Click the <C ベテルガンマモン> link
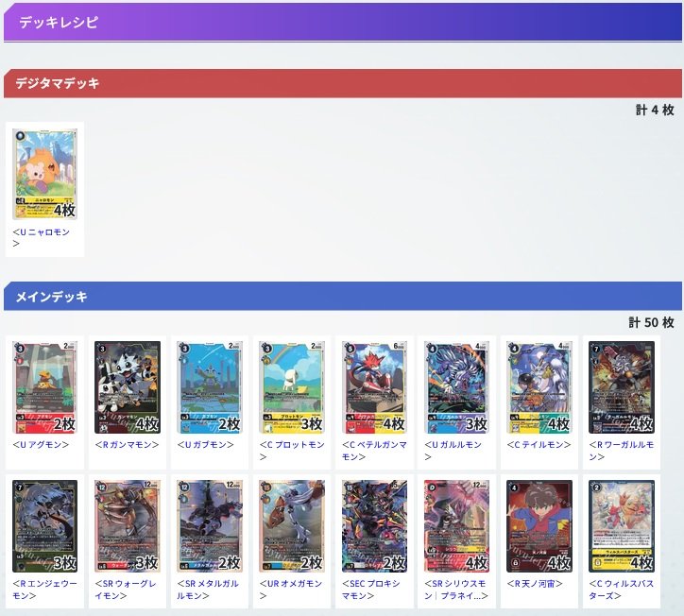Image resolution: width=684 pixels, height=616 pixels. 374,451
